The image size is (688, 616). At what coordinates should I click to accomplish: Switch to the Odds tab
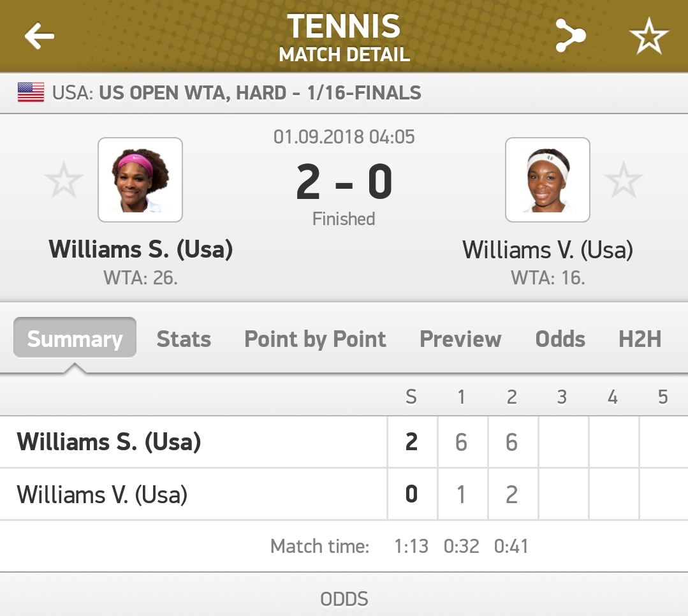[560, 339]
